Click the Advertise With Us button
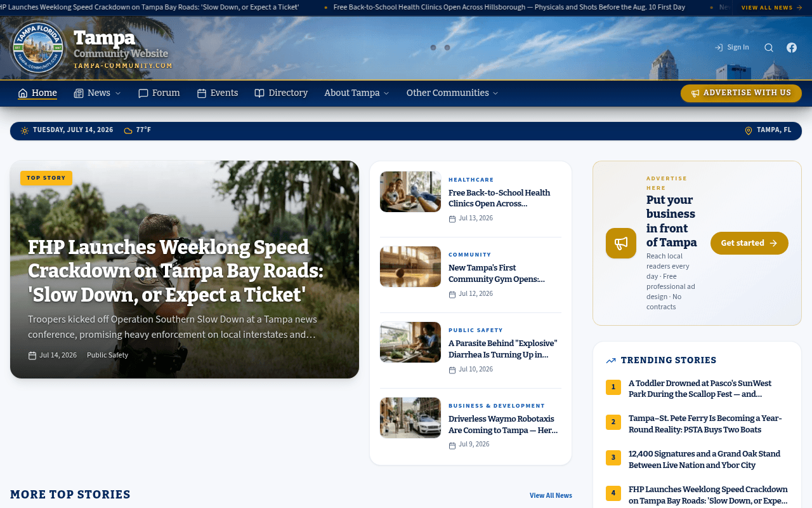This screenshot has height=508, width=812. pyautogui.click(x=741, y=93)
